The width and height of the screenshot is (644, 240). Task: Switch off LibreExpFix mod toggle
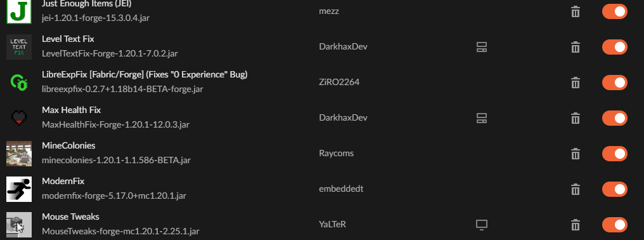coord(615,83)
